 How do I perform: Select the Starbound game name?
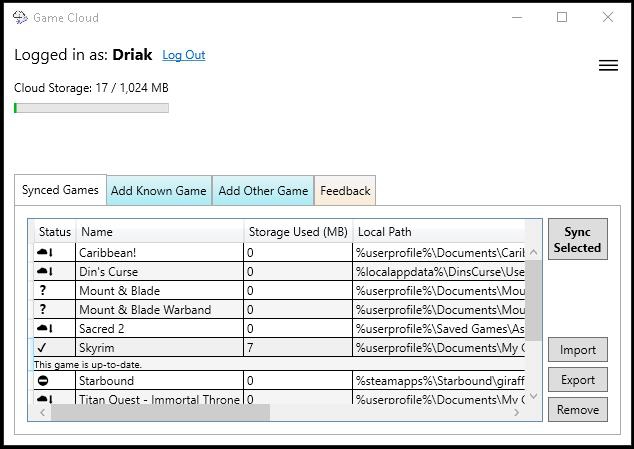(x=106, y=381)
